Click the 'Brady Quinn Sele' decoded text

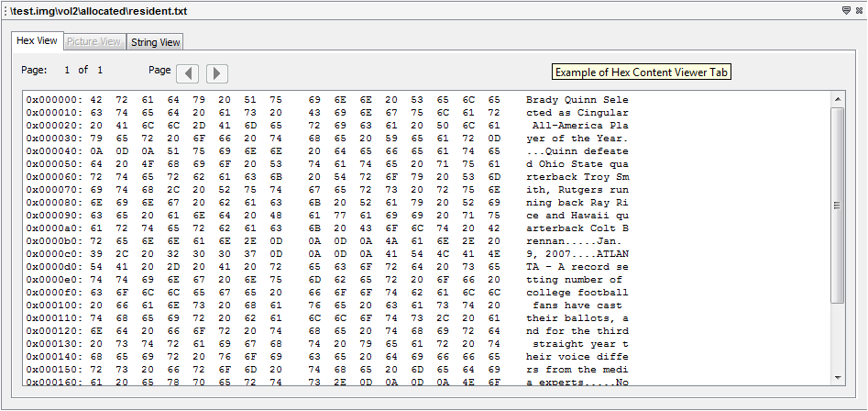577,99
